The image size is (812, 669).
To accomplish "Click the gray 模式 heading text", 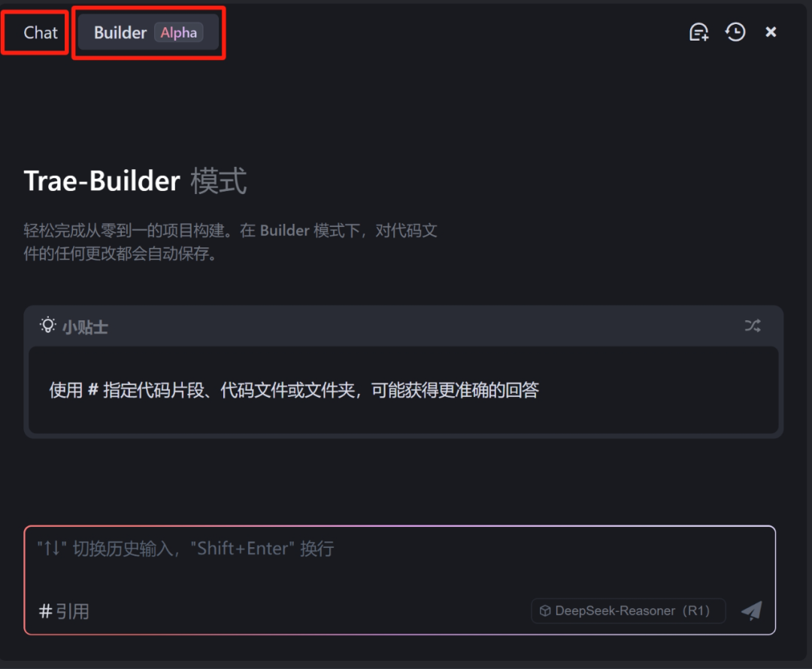I will tap(219, 180).
